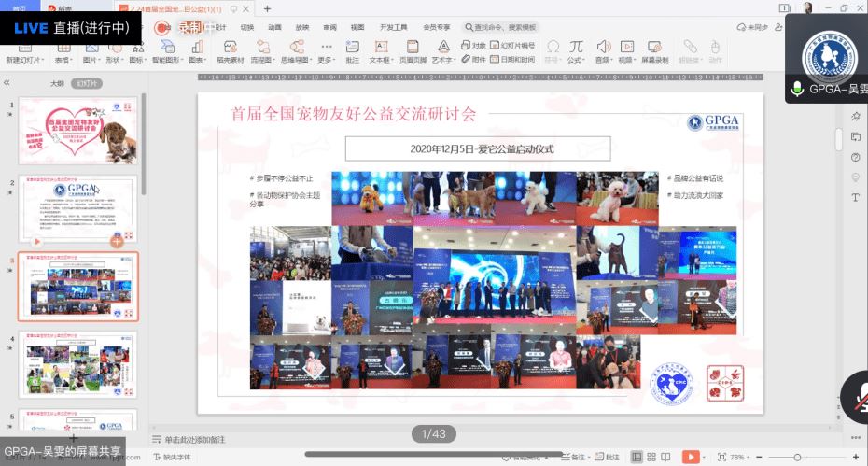Start slideshow with orange play button

pos(690,457)
